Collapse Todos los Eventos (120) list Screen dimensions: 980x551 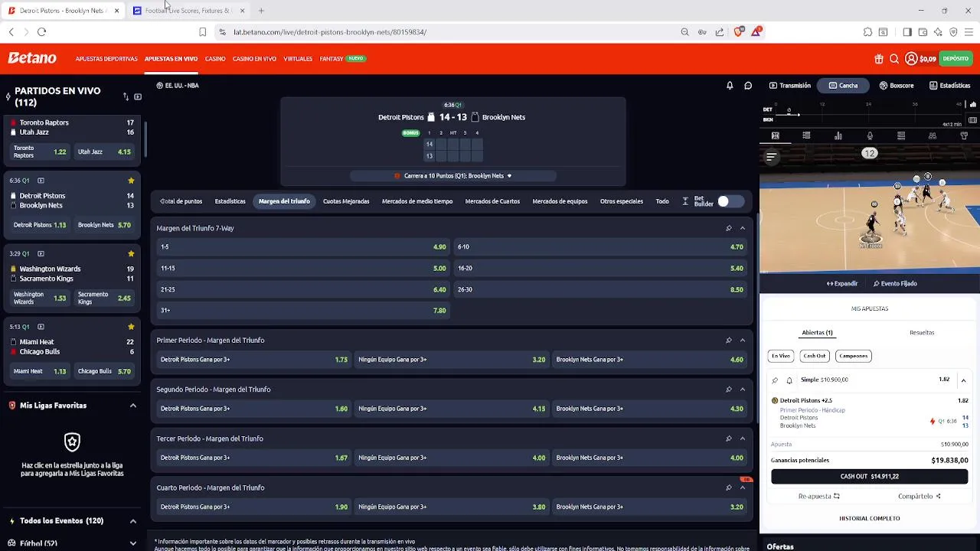pyautogui.click(x=132, y=521)
